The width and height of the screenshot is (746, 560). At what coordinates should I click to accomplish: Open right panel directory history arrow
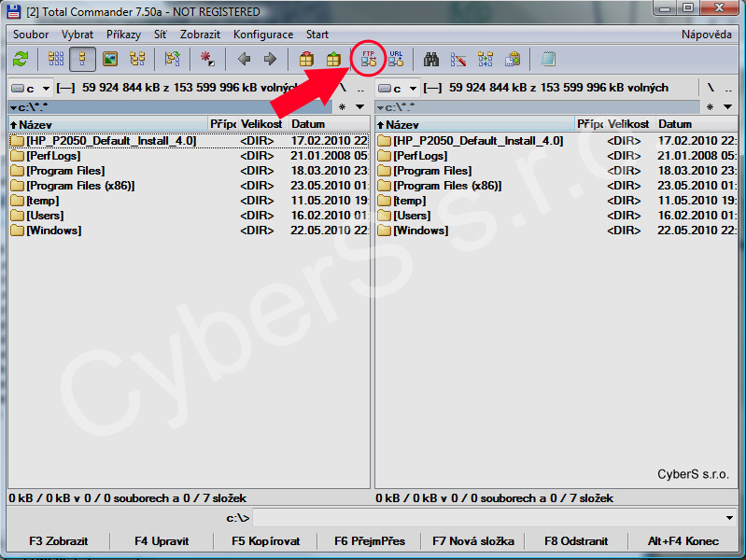coord(727,107)
